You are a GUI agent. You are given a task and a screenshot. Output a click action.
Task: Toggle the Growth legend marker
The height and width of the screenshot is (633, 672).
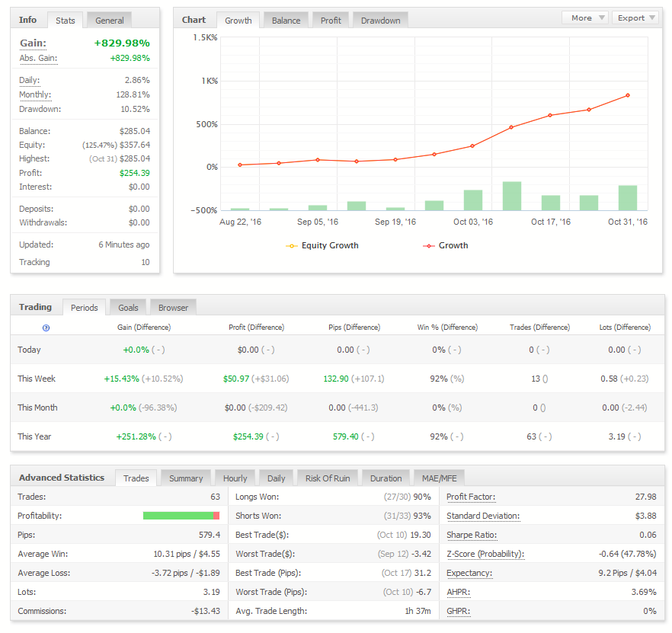click(x=428, y=245)
